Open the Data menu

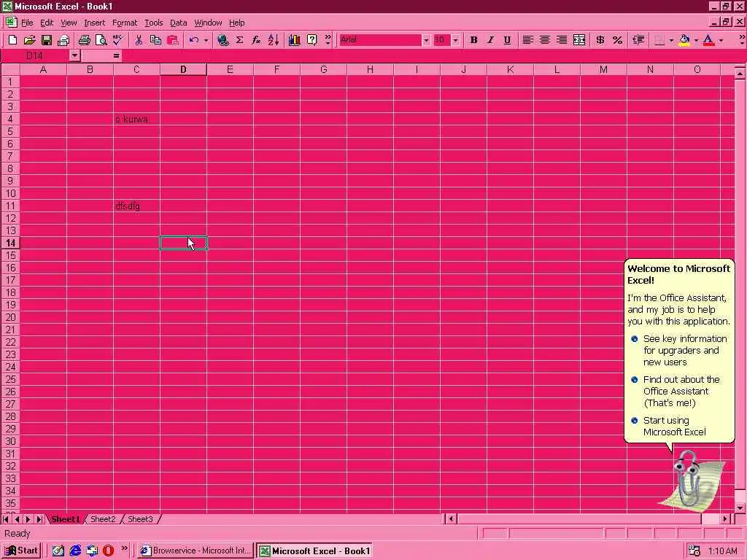(x=178, y=23)
